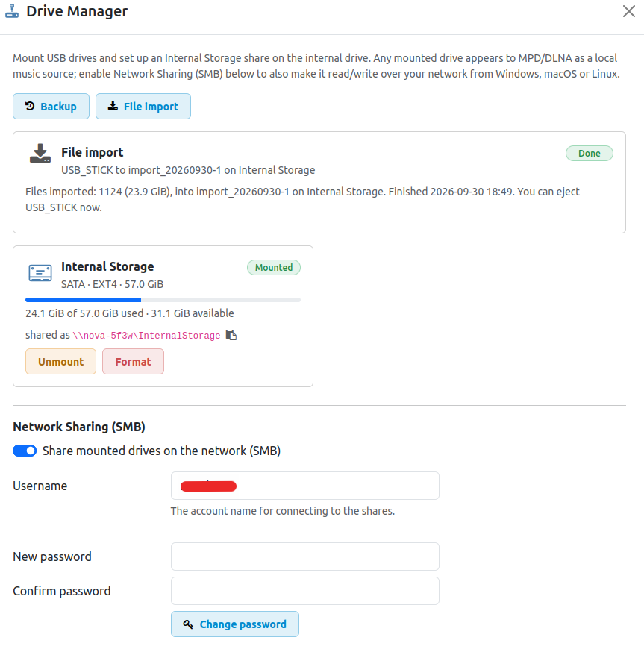Click the "Share mounted drives on the network" label

161,451
